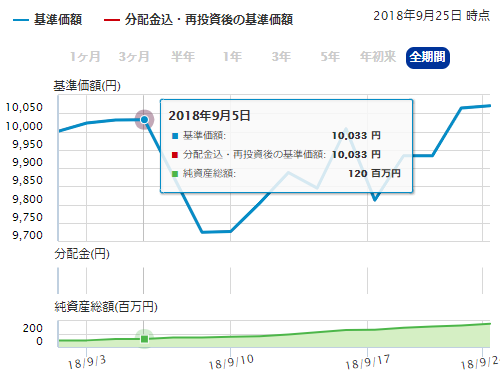The width and height of the screenshot is (502, 378).
Task: Click the 基準価額(円) chart title
Action: click(x=87, y=86)
